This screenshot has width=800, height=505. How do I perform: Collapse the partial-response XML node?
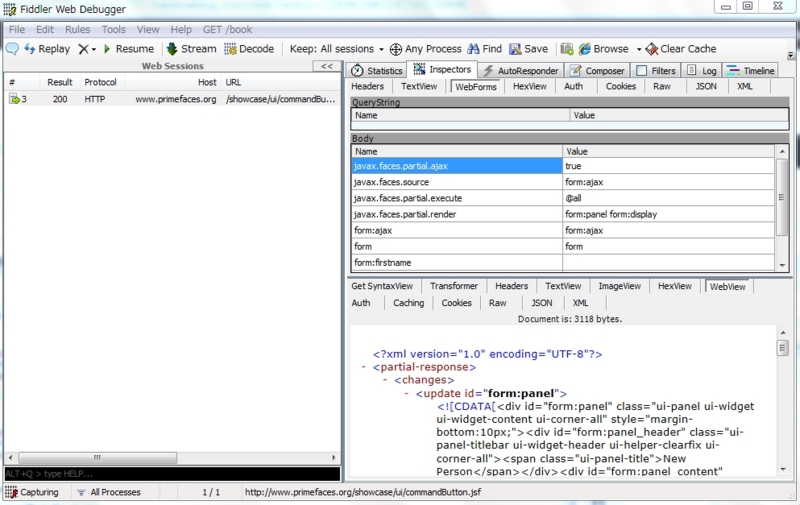[x=363, y=367]
